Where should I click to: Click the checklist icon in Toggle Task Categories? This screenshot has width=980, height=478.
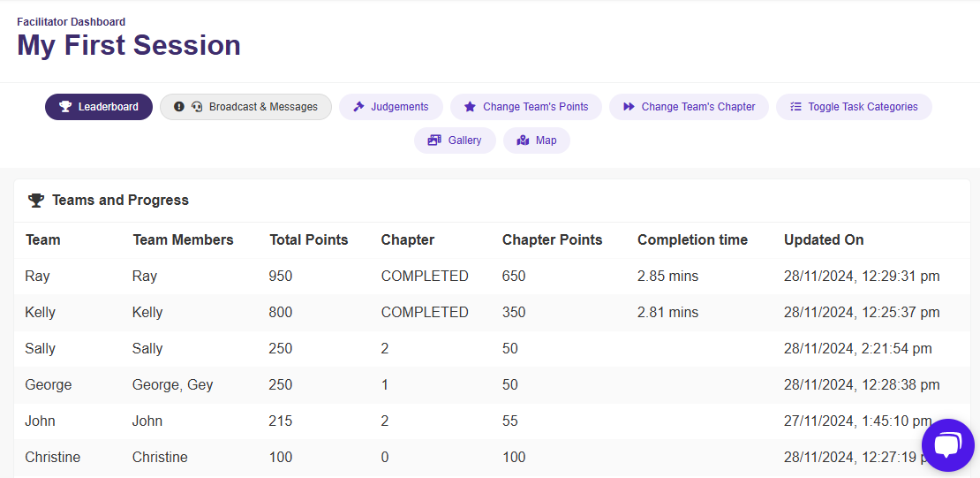(795, 107)
